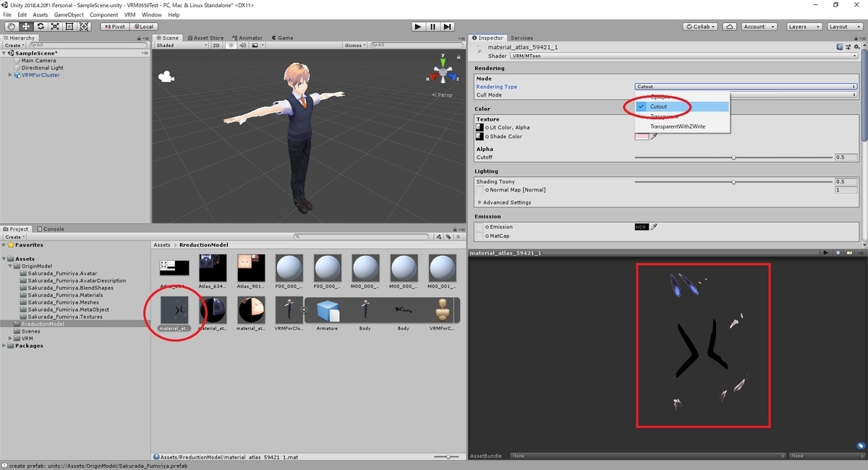Open the material settings gear menu
Viewport: 868px width, 470px height.
pos(856,47)
